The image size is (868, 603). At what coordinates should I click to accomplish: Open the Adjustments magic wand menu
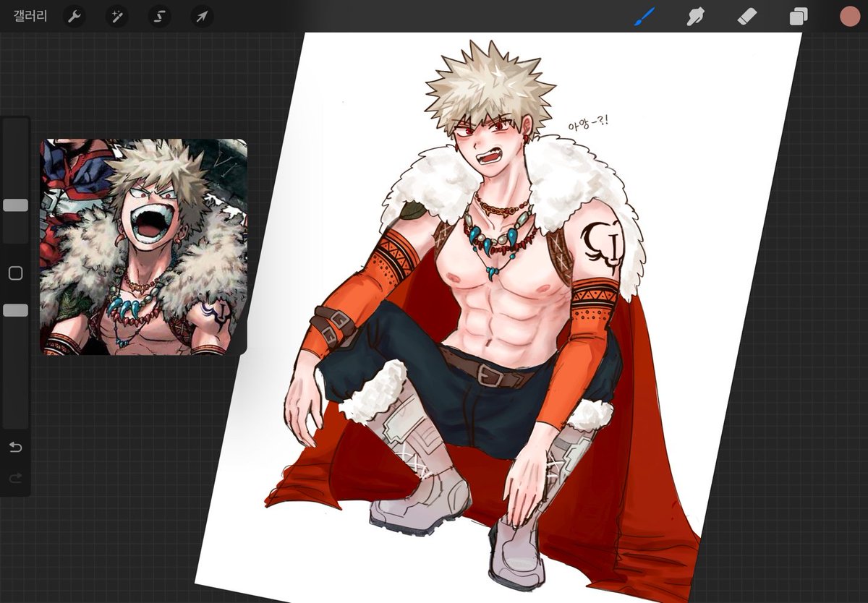[116, 16]
